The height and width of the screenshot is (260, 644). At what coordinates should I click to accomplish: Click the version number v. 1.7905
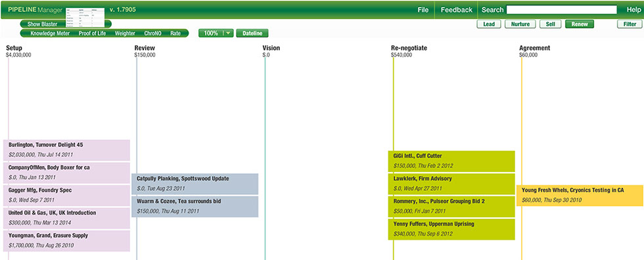click(x=123, y=9)
